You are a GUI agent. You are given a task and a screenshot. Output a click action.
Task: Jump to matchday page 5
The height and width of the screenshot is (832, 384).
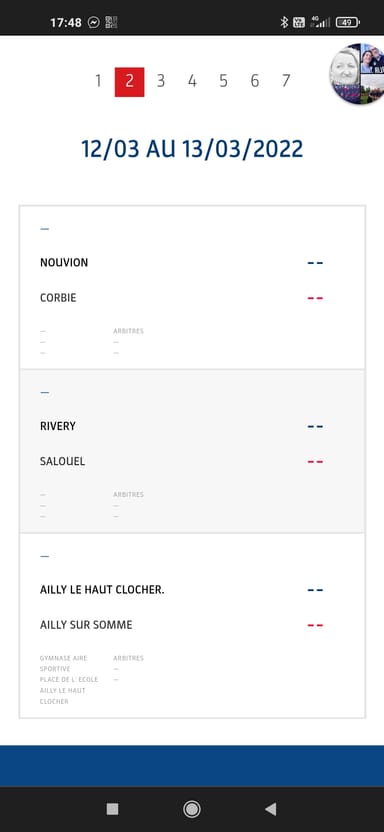click(x=223, y=81)
